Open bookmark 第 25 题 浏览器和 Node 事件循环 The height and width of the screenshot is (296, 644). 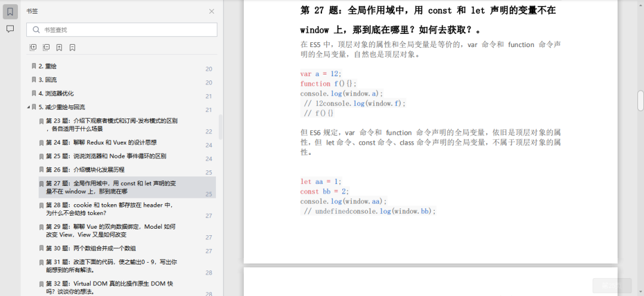(x=106, y=156)
